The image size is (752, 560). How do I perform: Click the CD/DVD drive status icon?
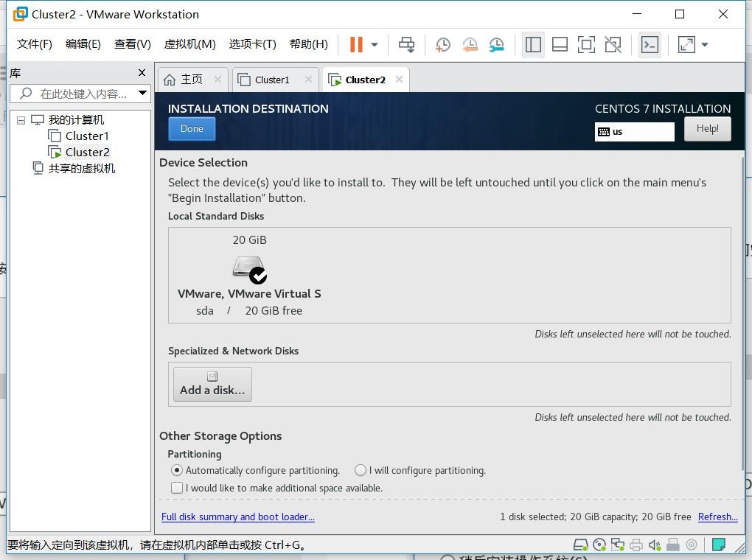[x=599, y=545]
